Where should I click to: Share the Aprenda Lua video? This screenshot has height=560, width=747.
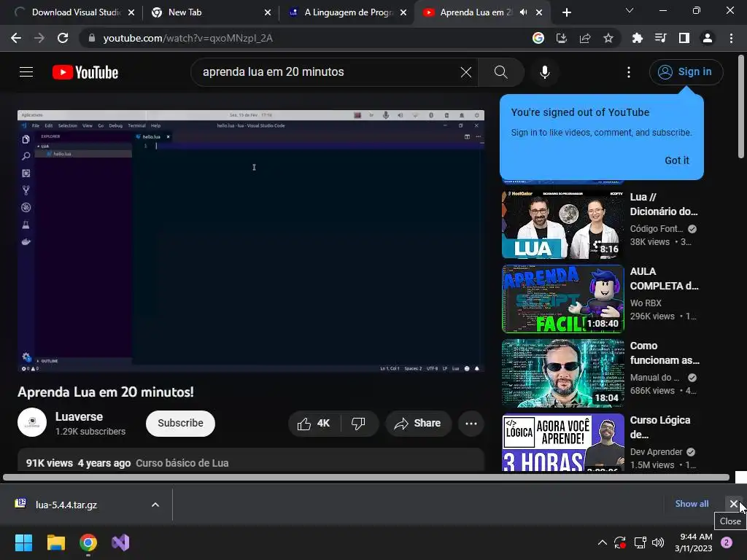(418, 424)
